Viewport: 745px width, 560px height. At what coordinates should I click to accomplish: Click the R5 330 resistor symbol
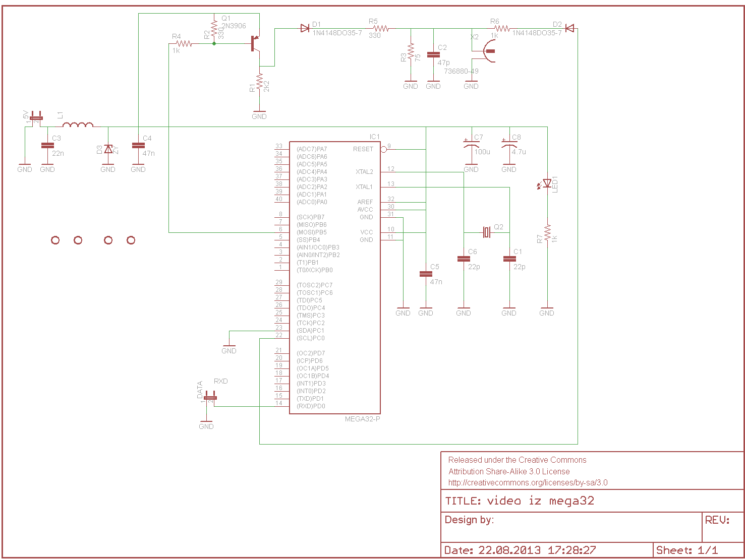[380, 29]
